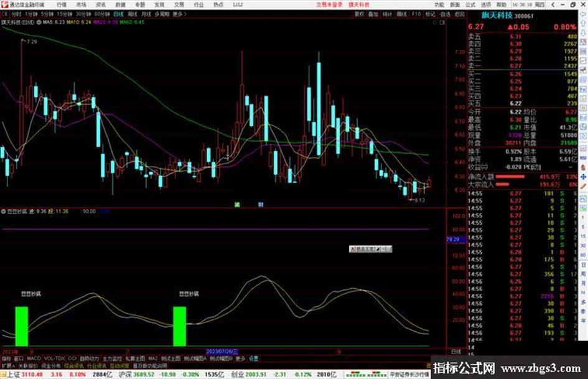Select the VOL-TDX indicator tab

coord(55,358)
